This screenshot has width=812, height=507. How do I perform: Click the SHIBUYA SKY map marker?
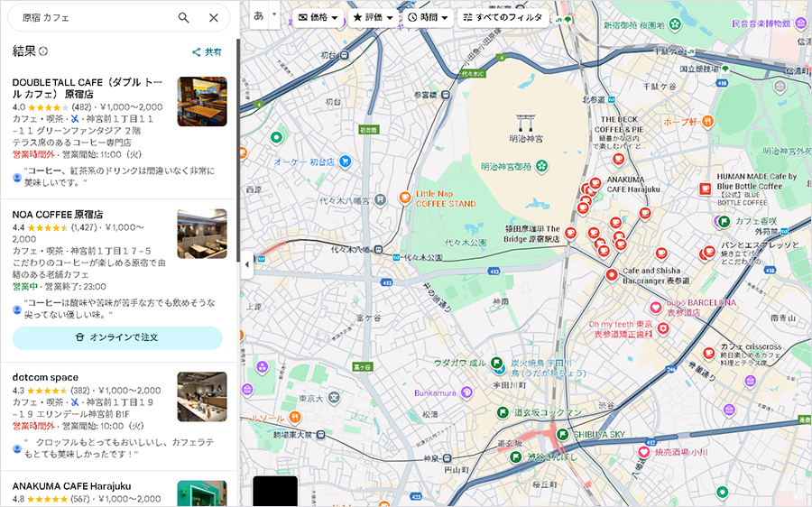click(562, 435)
